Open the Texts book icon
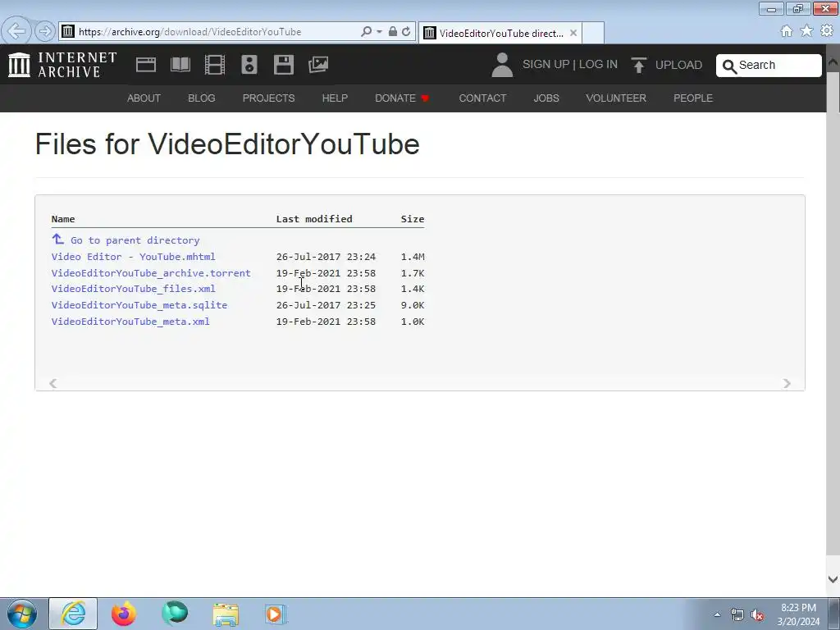 [180, 65]
